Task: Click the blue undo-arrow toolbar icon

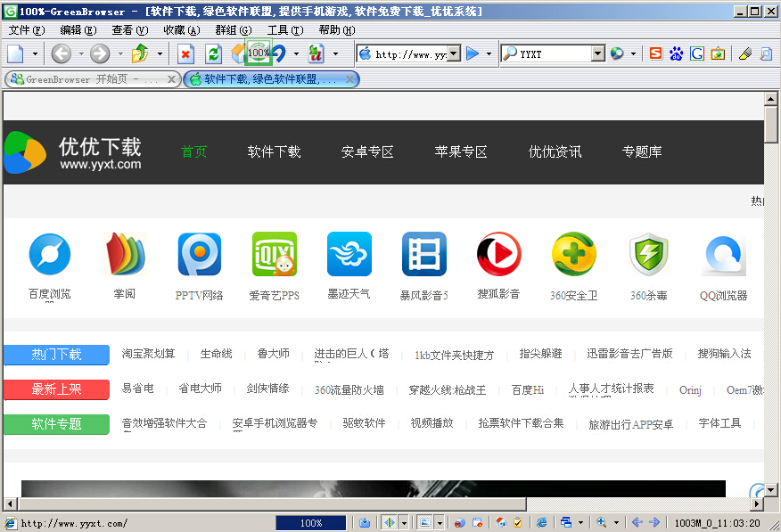Action: [x=279, y=53]
